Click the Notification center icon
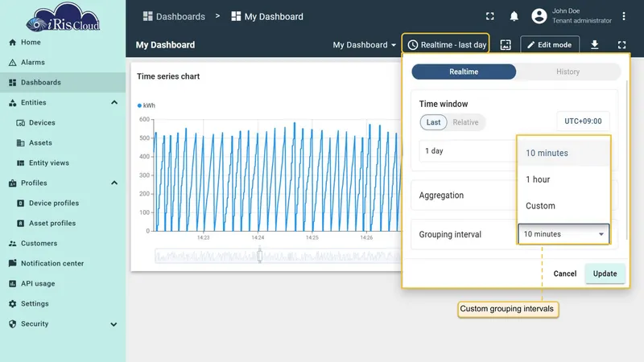Viewport: 644px width, 362px height. pos(12,263)
